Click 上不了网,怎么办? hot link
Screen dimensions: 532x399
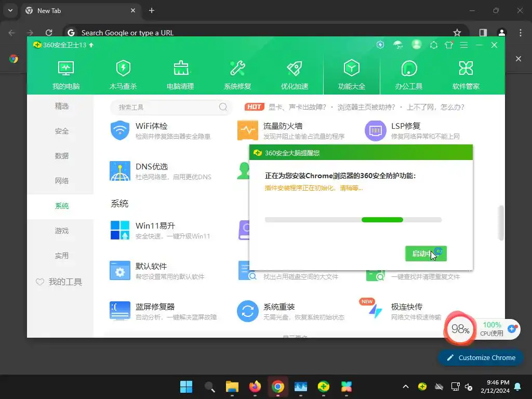[x=435, y=107]
